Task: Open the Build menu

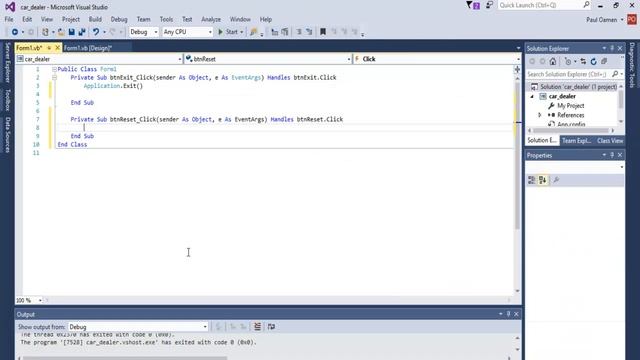Action: click(x=95, y=19)
